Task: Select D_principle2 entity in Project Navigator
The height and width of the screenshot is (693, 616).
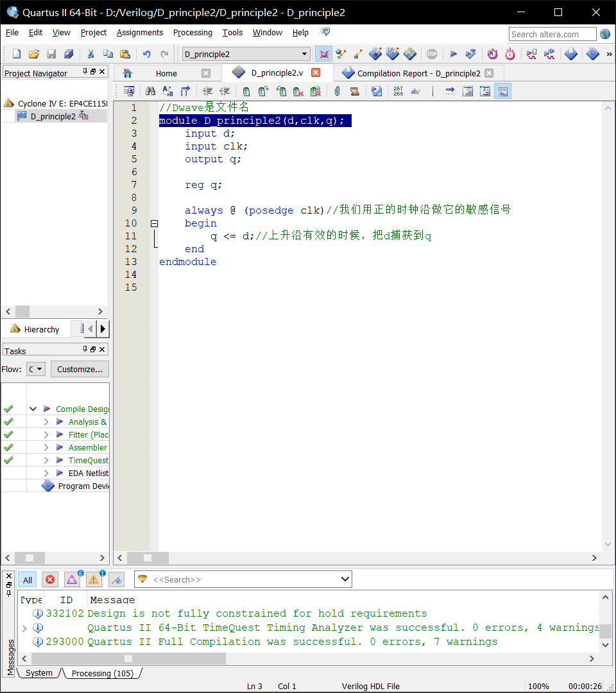Action: click(x=53, y=116)
